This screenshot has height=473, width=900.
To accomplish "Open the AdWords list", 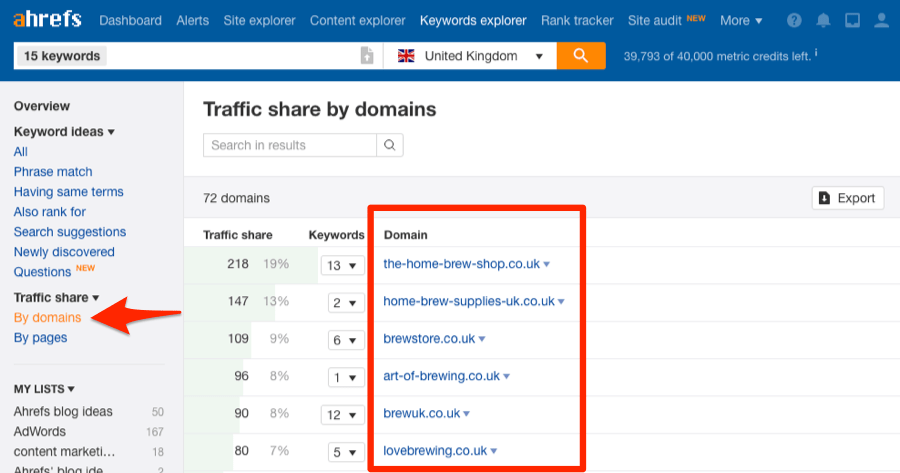I will [x=40, y=432].
